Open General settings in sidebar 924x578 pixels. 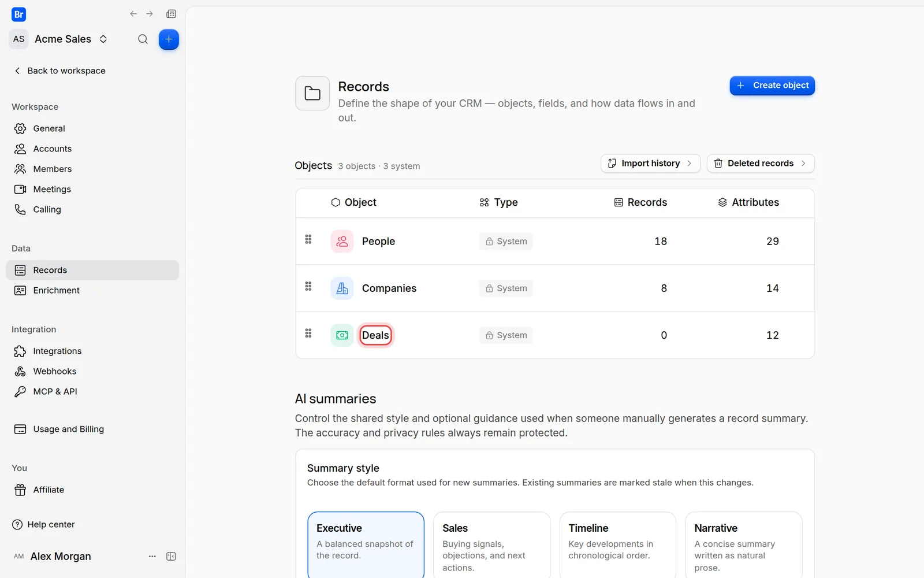[x=92, y=128]
